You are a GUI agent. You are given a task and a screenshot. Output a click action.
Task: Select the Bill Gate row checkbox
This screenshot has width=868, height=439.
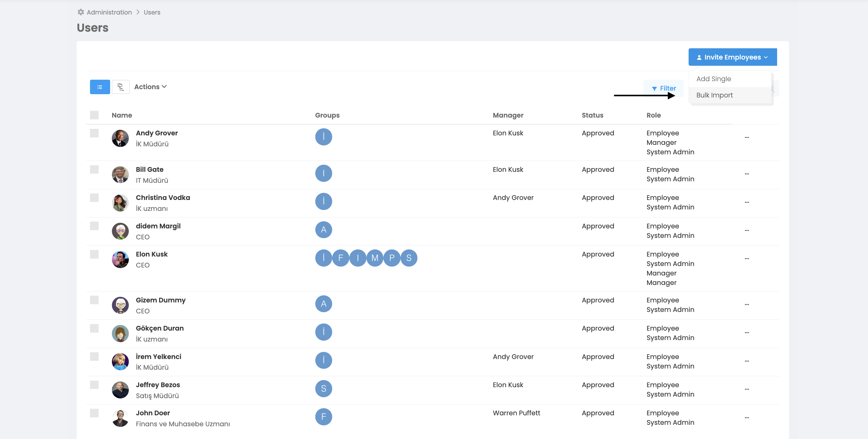(x=94, y=169)
